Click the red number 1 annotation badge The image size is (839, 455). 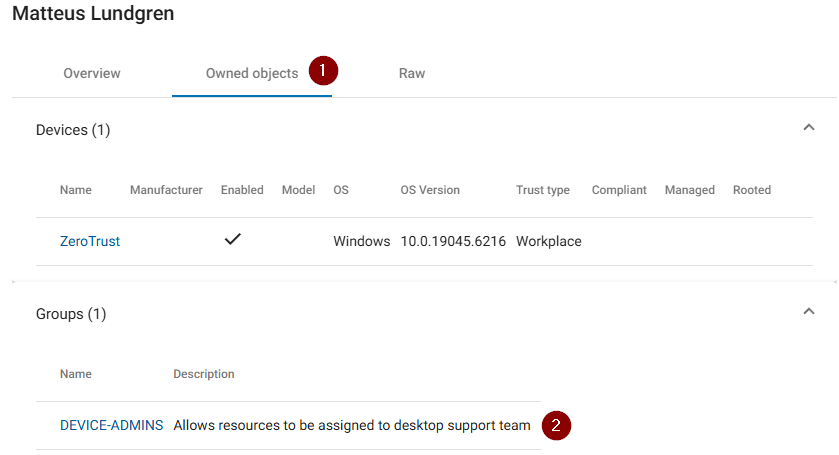point(323,72)
